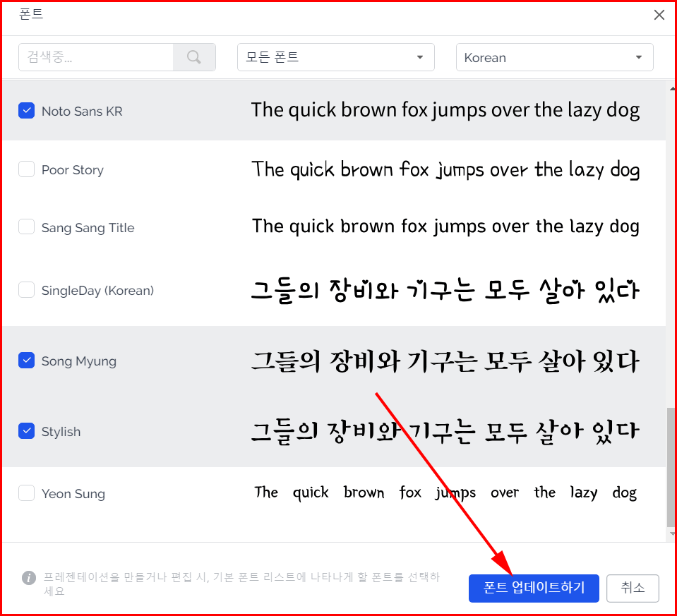Click the Sang Sang Title label
The width and height of the screenshot is (677, 616).
88,228
